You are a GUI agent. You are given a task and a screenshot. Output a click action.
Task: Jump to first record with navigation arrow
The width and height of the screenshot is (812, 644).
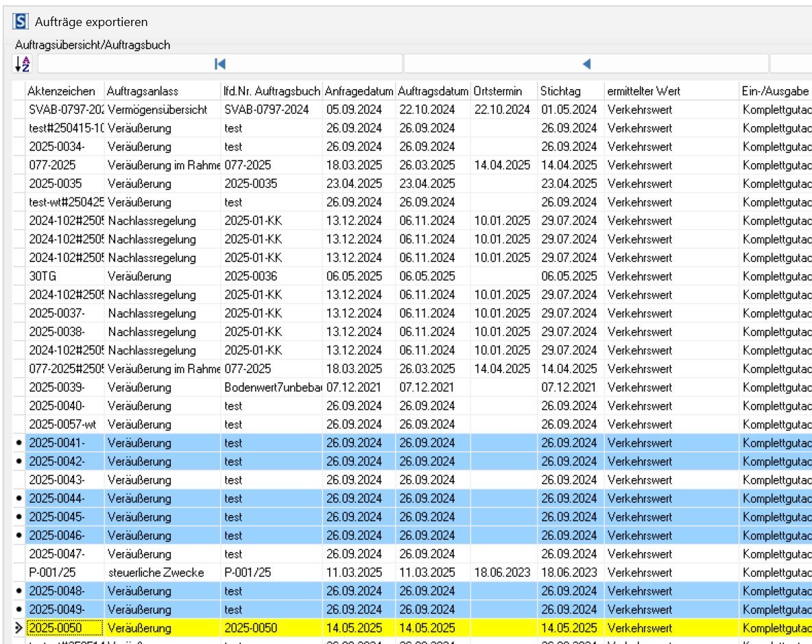point(220,64)
